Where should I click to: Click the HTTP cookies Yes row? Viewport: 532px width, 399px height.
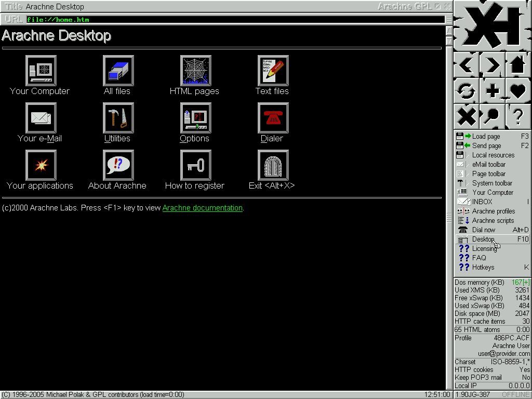pos(492,369)
